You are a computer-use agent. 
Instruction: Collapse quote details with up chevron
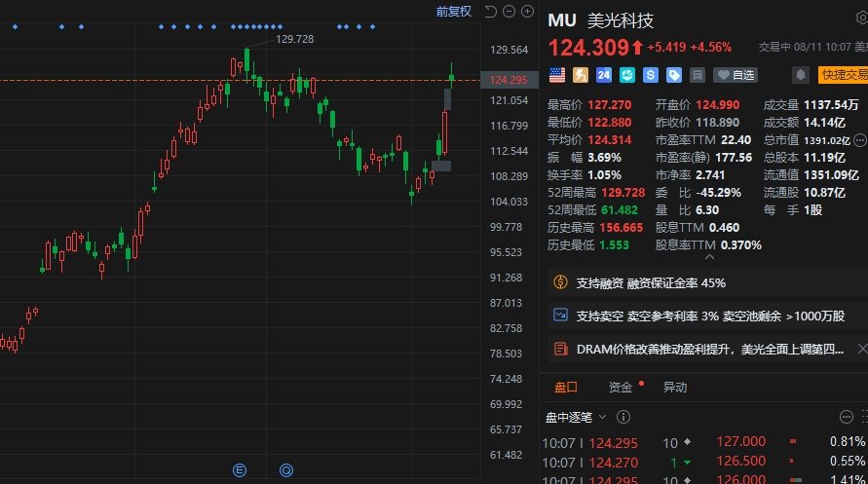click(709, 257)
